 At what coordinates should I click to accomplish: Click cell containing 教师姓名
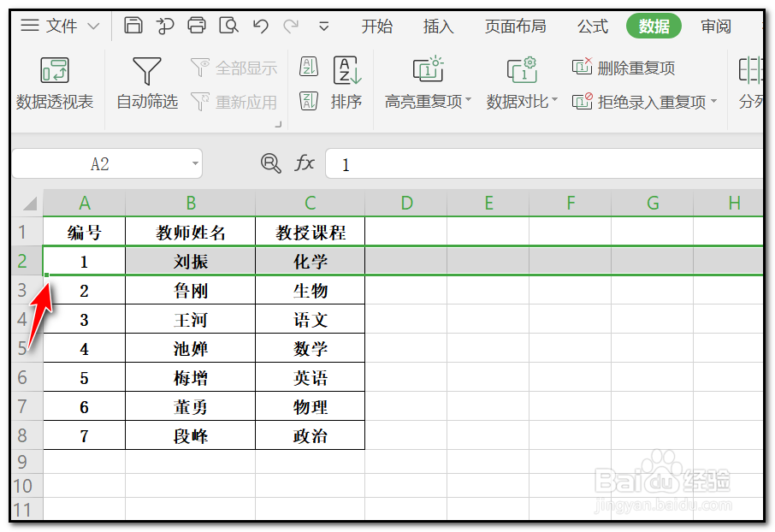pos(190,232)
